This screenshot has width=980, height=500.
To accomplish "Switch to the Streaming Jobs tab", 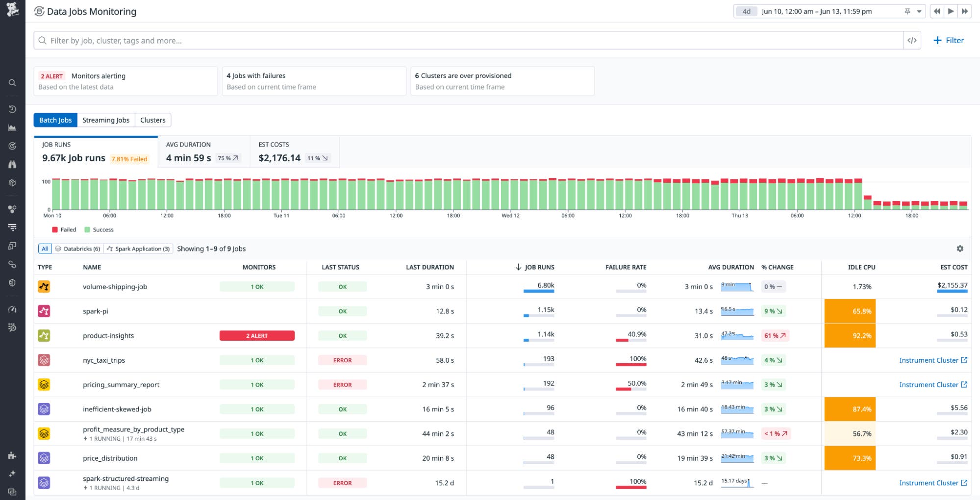I will 106,120.
